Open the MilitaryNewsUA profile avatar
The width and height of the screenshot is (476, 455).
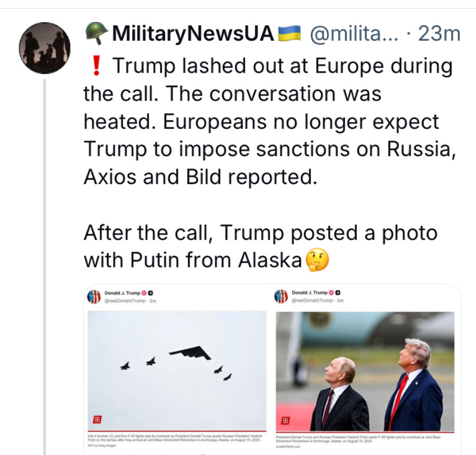tap(44, 48)
